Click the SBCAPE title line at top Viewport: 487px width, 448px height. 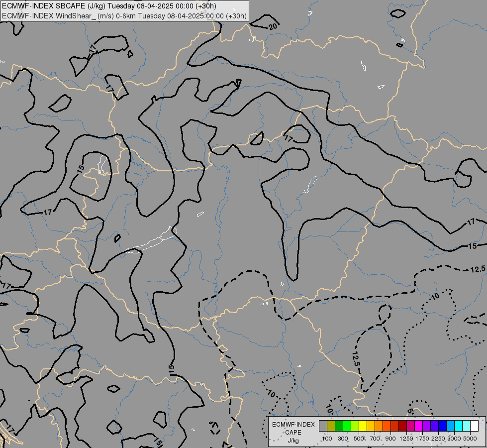tap(109, 6)
